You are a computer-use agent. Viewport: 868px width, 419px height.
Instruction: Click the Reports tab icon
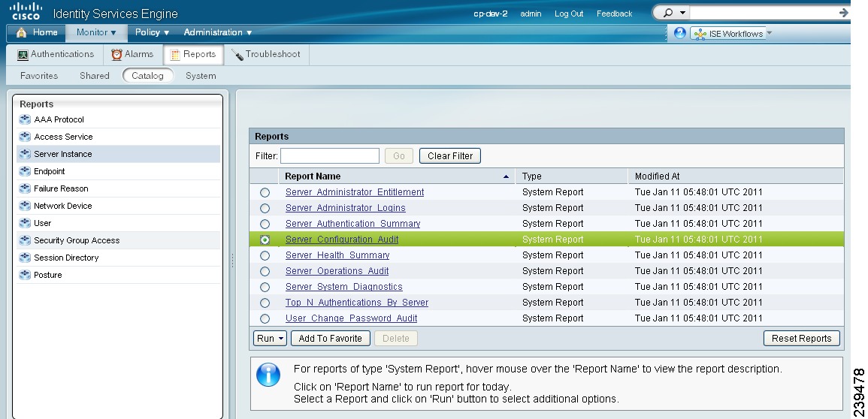[175, 55]
